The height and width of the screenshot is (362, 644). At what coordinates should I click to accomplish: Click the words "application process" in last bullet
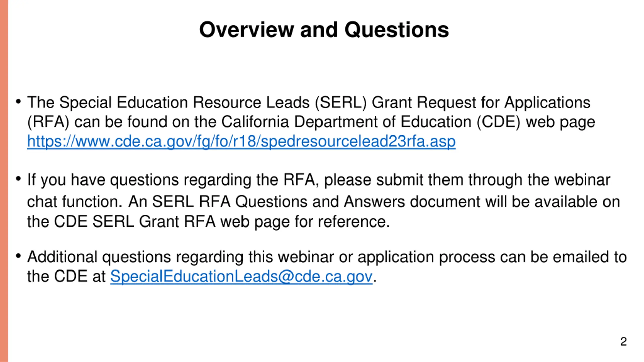click(x=426, y=257)
